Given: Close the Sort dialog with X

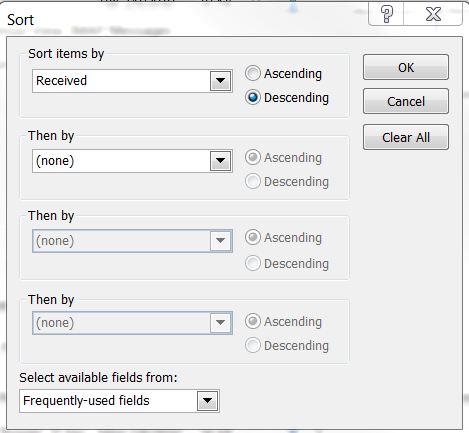Looking at the screenshot, I should (433, 14).
